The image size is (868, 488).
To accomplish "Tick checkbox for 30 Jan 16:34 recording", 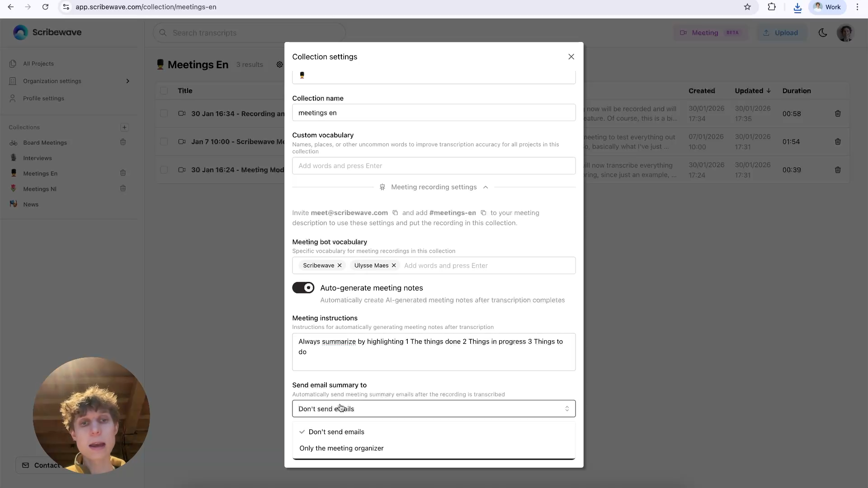I will (164, 113).
